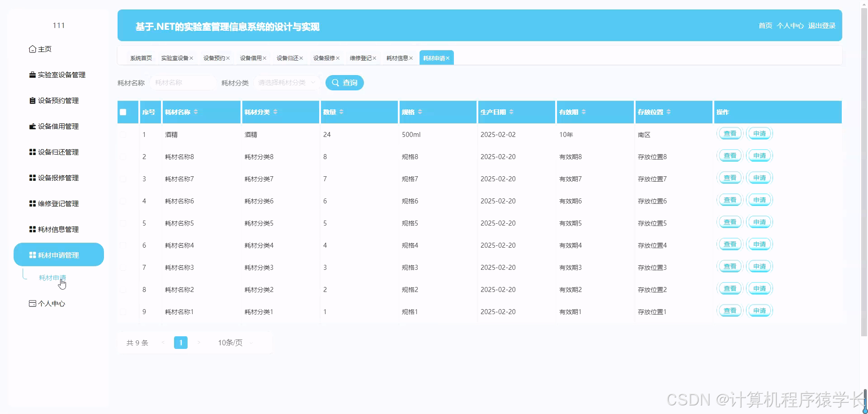
Task: Click 申请 for row 耗材名称8
Action: pyautogui.click(x=759, y=156)
